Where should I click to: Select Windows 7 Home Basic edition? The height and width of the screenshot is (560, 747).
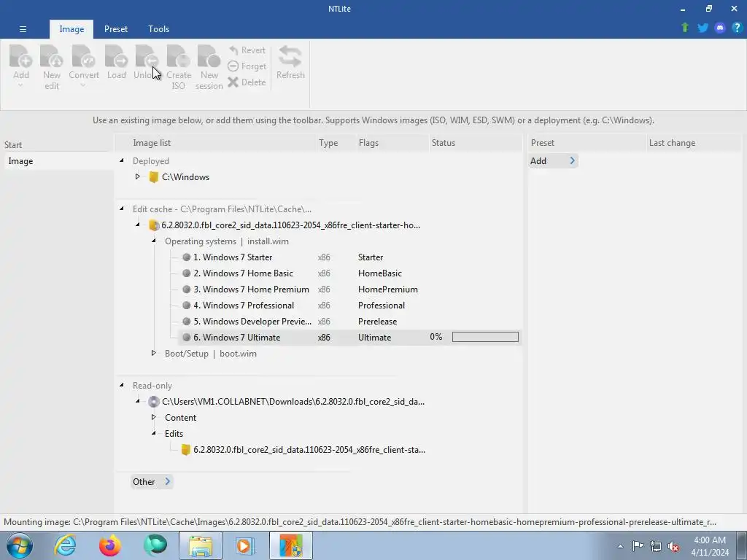tap(243, 273)
